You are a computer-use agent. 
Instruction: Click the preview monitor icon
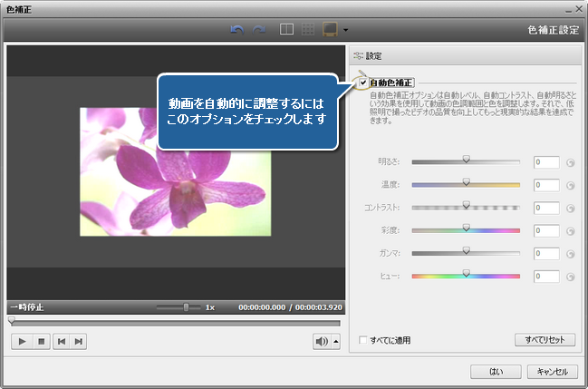pos(330,29)
